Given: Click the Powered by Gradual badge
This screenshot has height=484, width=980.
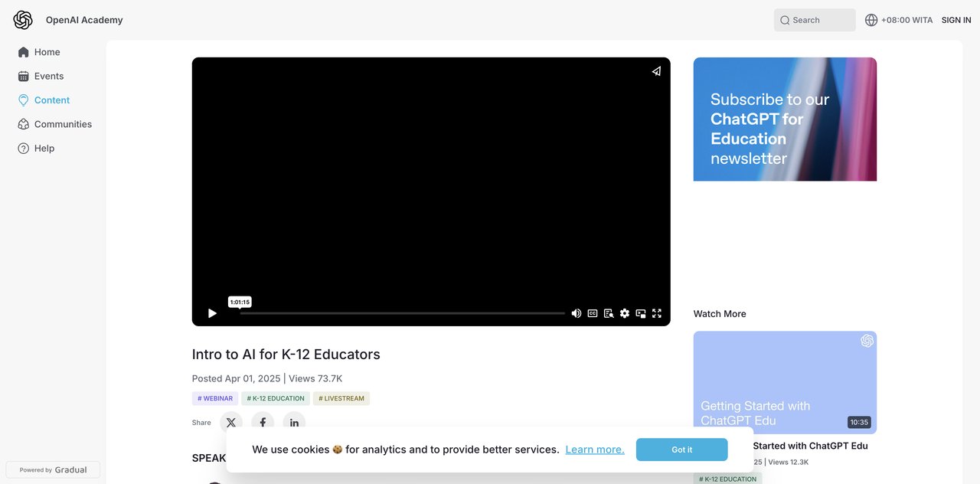Looking at the screenshot, I should tap(53, 469).
